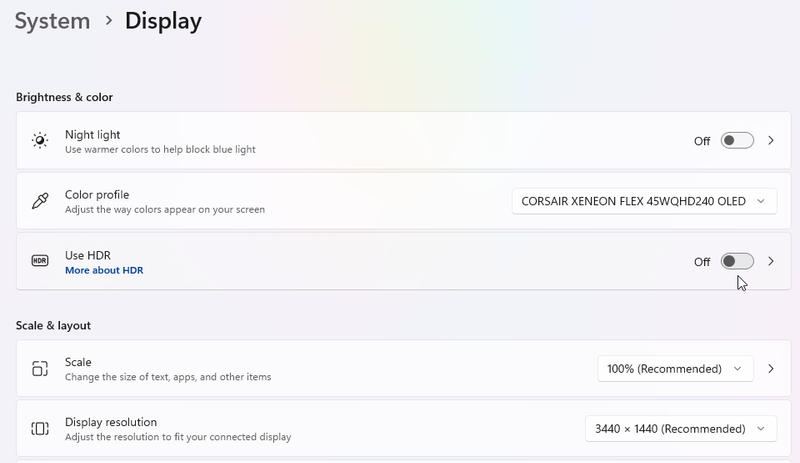The image size is (800, 463).
Task: Click the Scale resize icon
Action: 40,369
